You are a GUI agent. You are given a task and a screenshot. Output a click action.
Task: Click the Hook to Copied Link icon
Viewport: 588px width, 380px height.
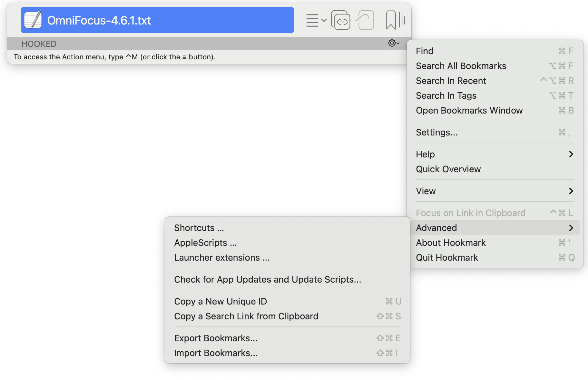click(x=365, y=20)
